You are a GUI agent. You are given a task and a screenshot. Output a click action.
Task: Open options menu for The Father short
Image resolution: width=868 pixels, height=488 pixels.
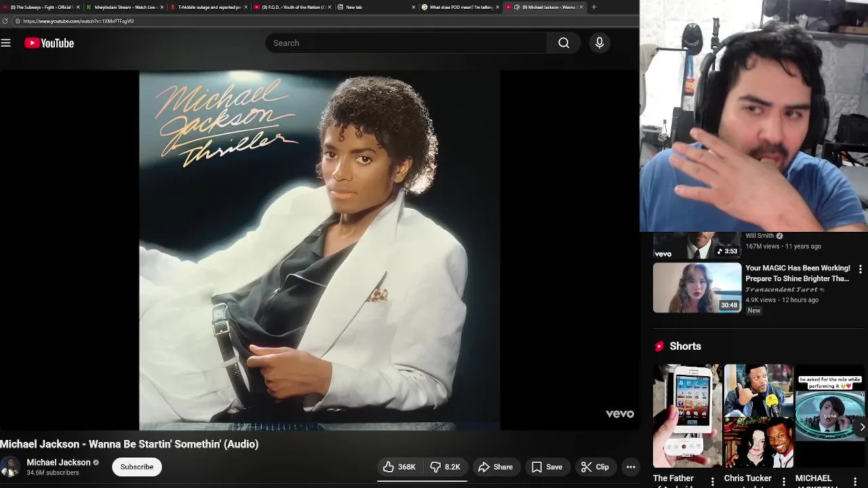pos(712,481)
